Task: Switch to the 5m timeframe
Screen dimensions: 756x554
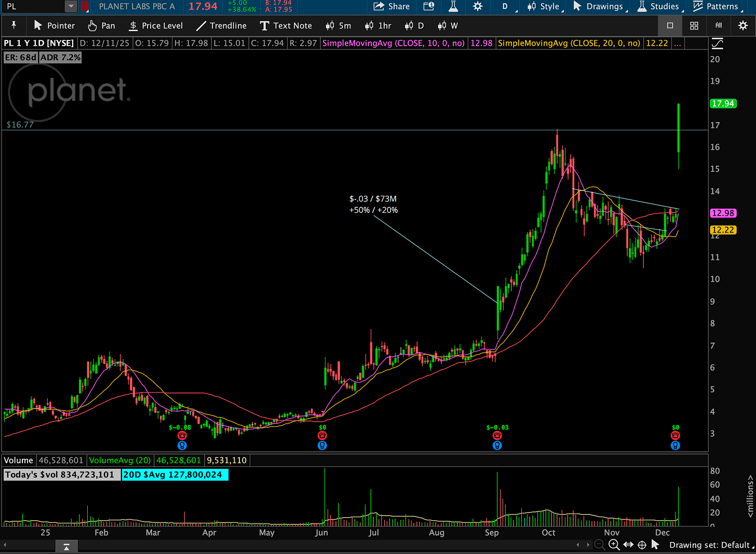Action: (339, 25)
